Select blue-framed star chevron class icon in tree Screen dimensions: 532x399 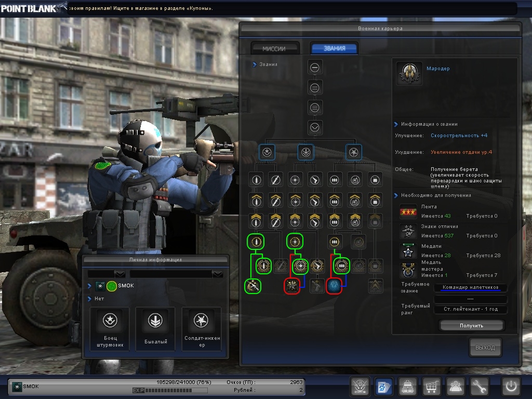pos(267,152)
